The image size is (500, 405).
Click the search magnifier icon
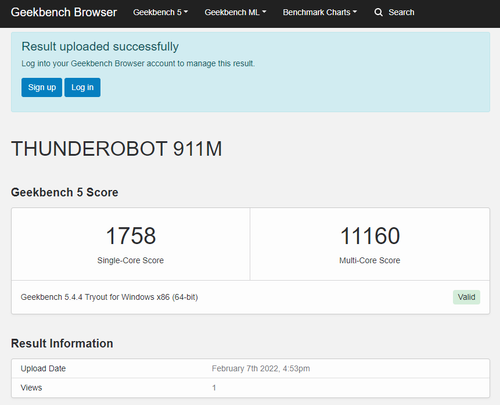click(x=378, y=12)
